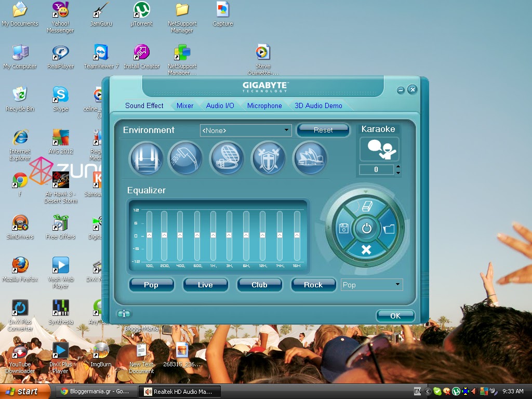Viewport: 532px width, 399px height.
Task: Click the EN language indicator in tray
Action: (x=417, y=392)
